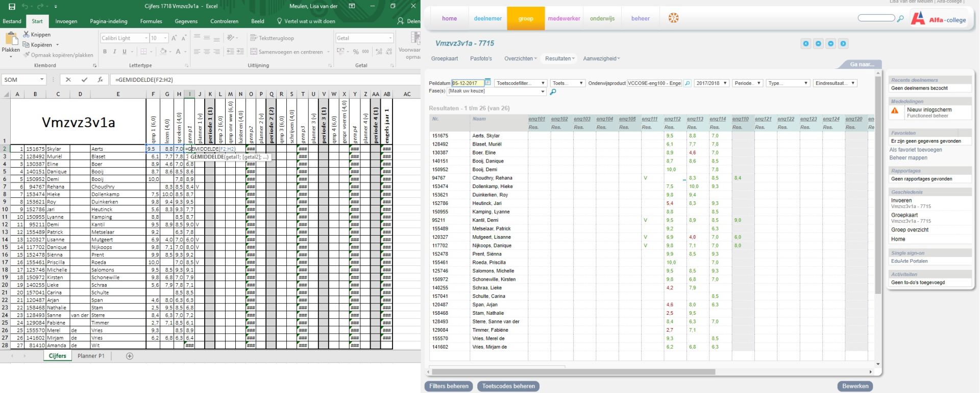Switch to the Invoegen ribbon tab
This screenshot has width=980, height=393.
tap(66, 21)
